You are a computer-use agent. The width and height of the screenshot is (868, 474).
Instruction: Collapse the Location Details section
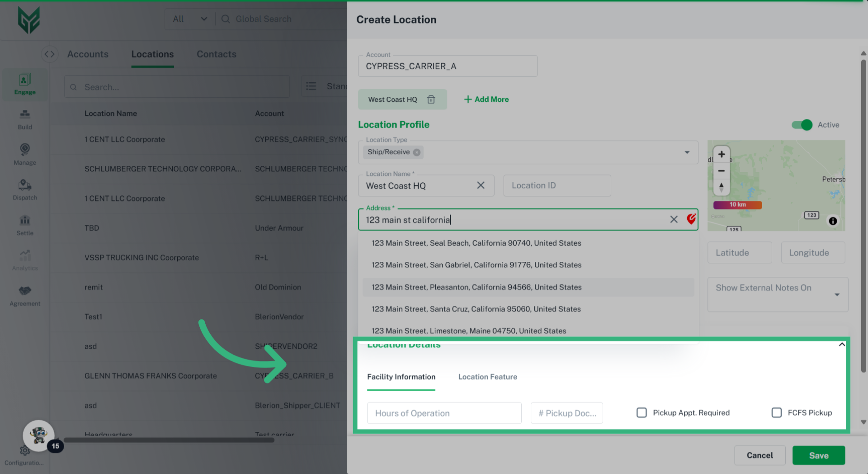coord(842,345)
